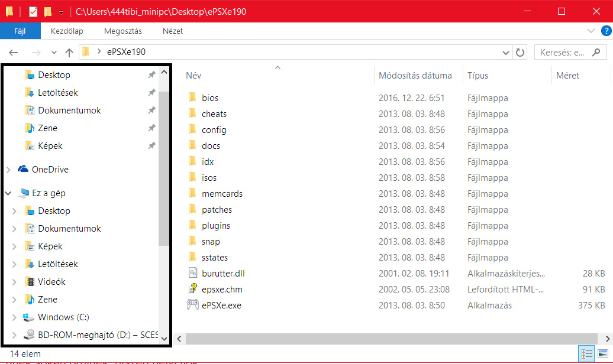The image size is (613, 364).
Task: Unpin Desktop from Quick access pin
Action: [151, 74]
